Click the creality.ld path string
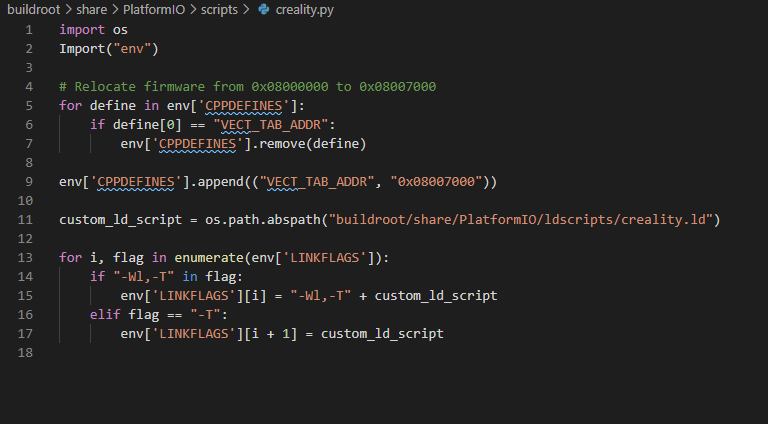The width and height of the screenshot is (768, 424). [521, 220]
